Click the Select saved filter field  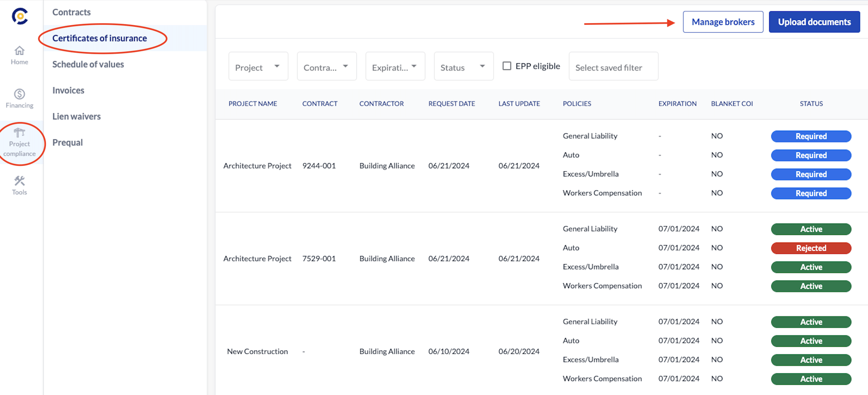613,67
